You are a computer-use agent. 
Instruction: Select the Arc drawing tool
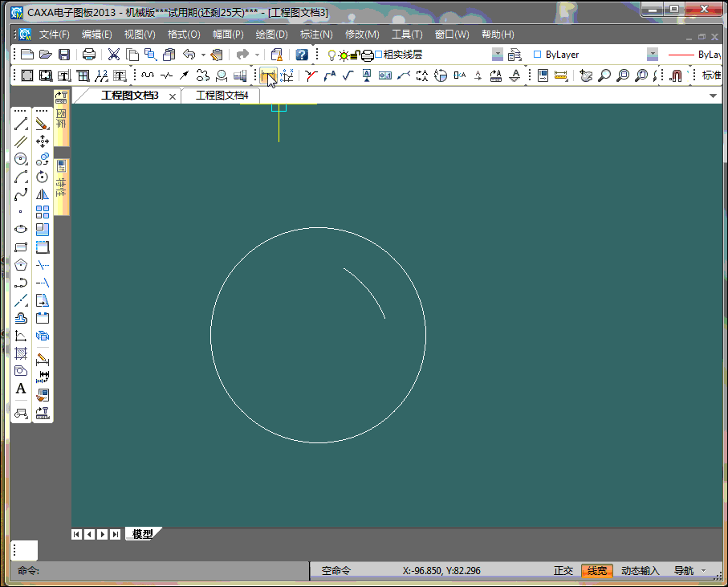coord(21,177)
